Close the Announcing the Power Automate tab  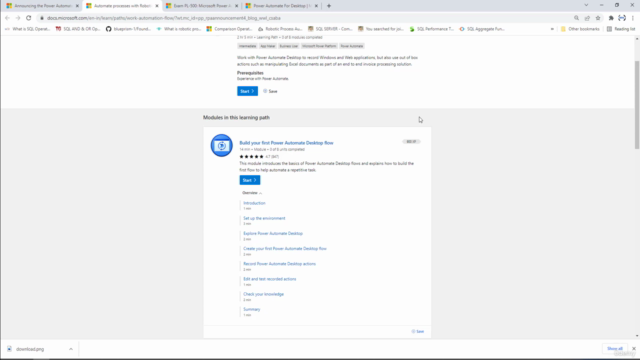(77, 6)
